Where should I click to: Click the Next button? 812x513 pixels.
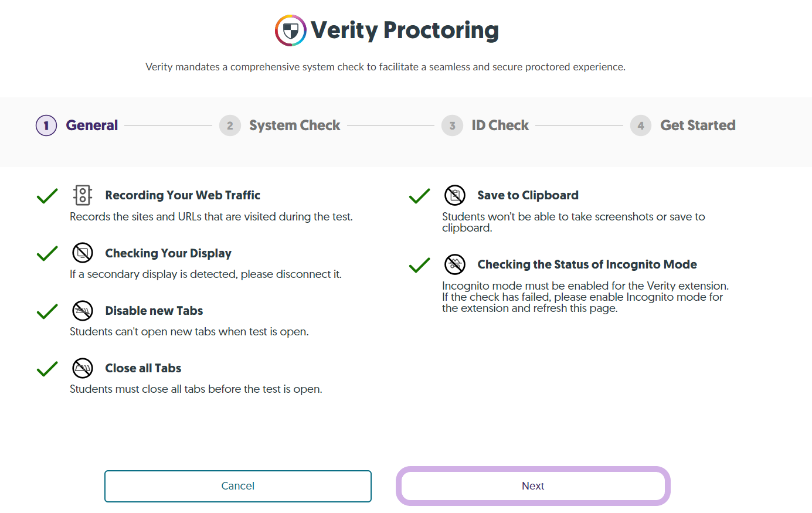533,486
